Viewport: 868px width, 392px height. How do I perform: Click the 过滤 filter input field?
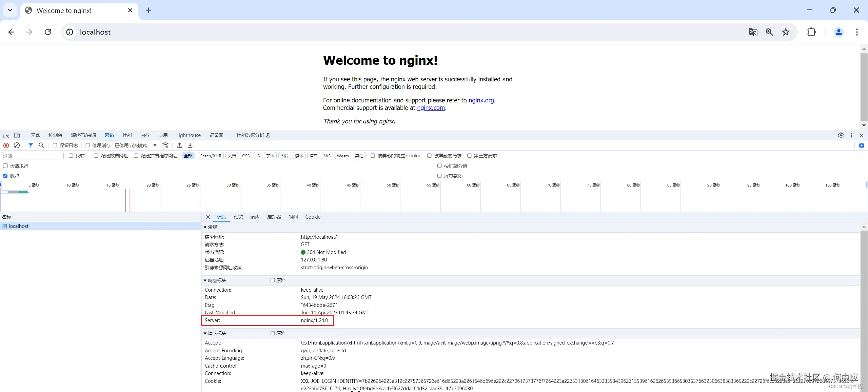pyautogui.click(x=33, y=156)
